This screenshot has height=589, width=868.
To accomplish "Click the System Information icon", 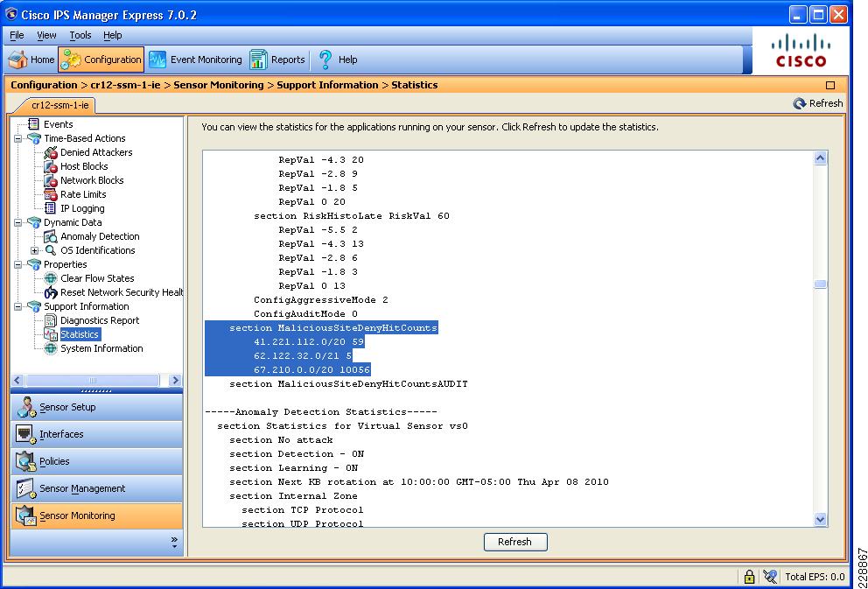I will click(51, 348).
